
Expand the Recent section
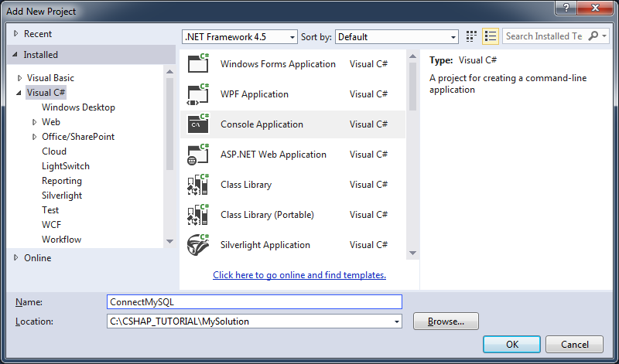point(15,33)
